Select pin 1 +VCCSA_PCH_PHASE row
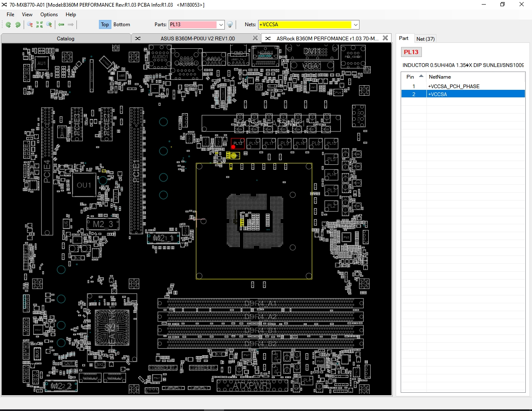Viewport: 532px width, 411px height. (463, 86)
